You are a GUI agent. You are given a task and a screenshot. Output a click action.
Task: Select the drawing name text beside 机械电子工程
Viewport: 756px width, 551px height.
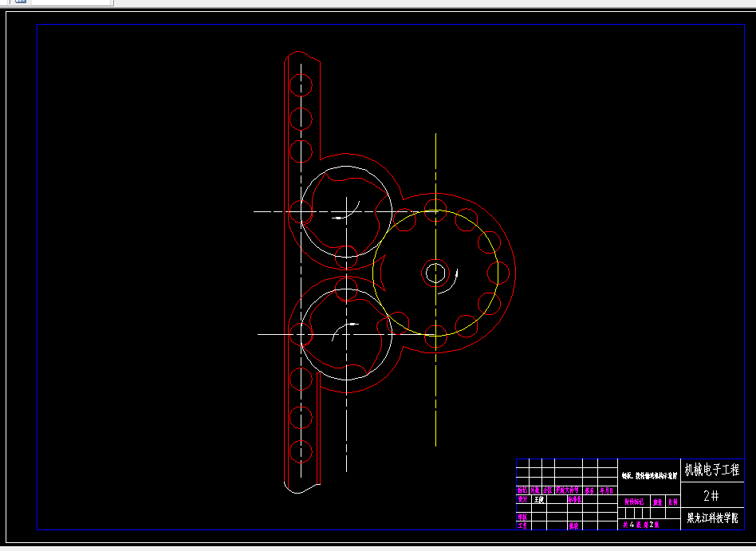pos(649,476)
